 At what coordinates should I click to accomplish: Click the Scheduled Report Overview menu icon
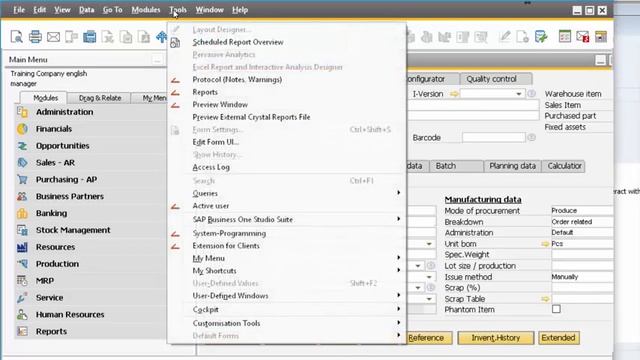175,42
